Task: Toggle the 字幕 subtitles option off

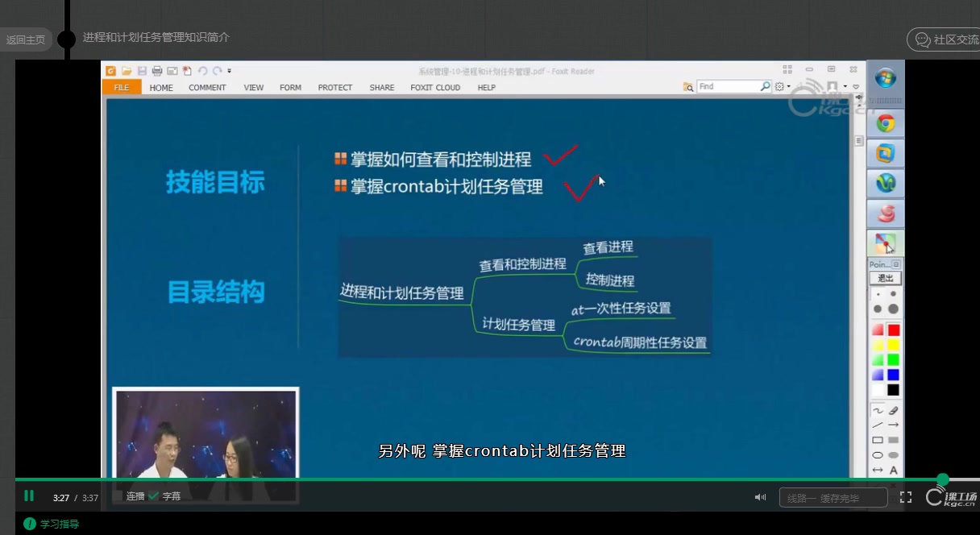Action: [x=161, y=496]
